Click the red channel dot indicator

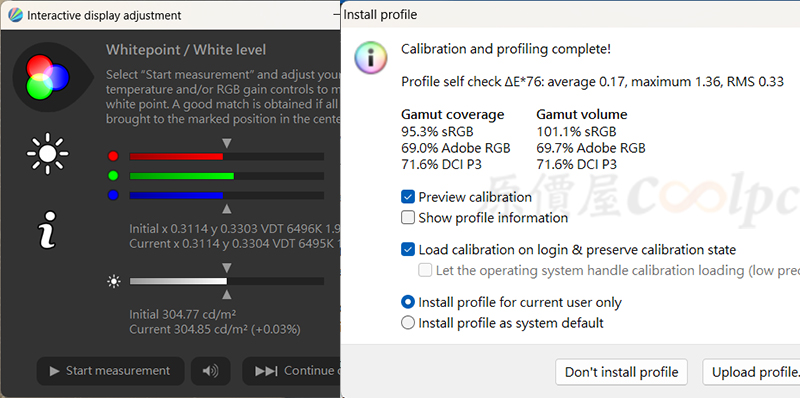coord(113,156)
